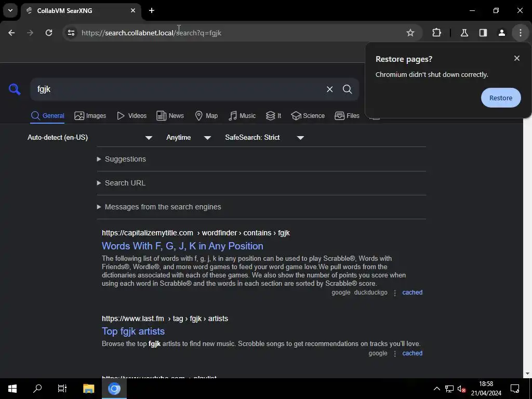Open more options dots for last.fm result
Screen dimensions: 532x399
click(395, 353)
